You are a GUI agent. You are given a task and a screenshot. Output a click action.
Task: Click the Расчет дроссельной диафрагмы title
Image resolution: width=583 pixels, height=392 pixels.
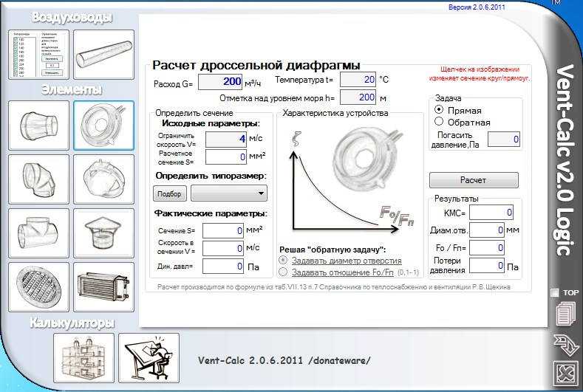coord(256,66)
